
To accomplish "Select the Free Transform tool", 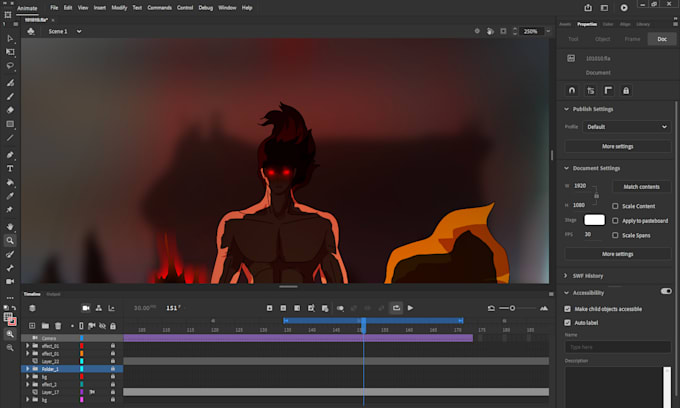I will tap(10, 52).
